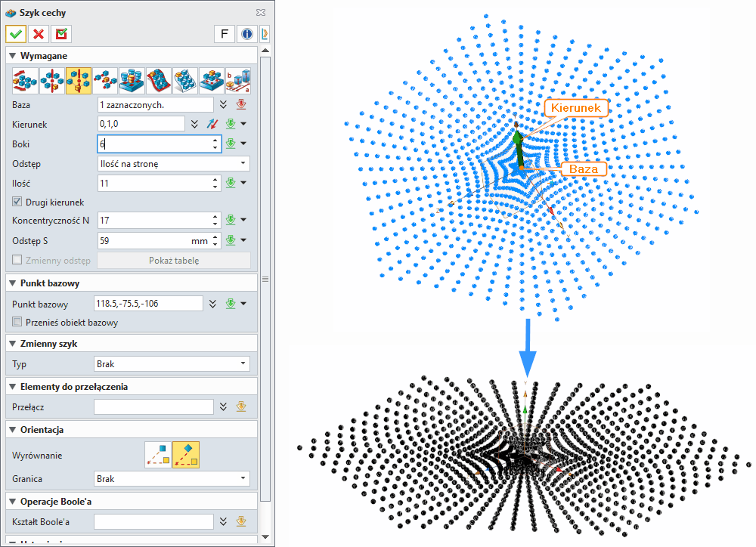Click the Apply checkbox icon button
Viewport: 756px width, 547px height.
[x=60, y=34]
